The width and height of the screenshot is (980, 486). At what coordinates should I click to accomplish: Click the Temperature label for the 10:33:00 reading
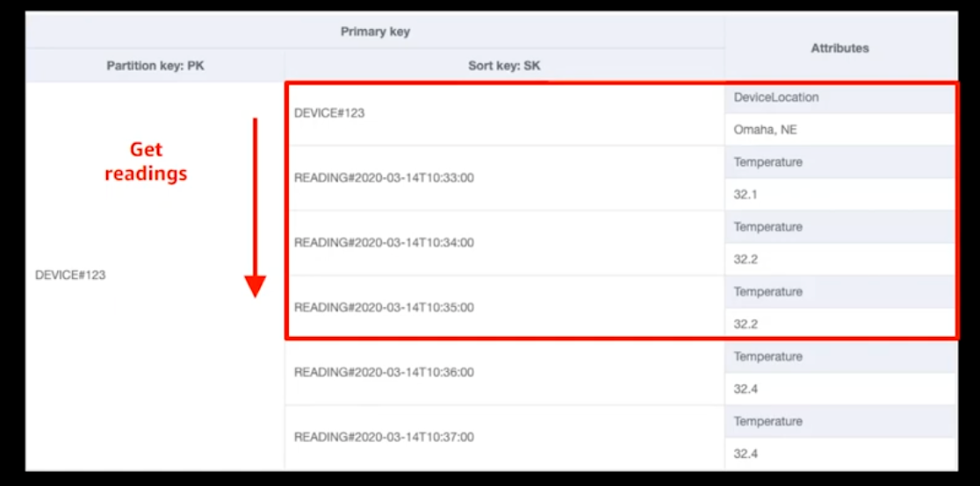tap(768, 162)
